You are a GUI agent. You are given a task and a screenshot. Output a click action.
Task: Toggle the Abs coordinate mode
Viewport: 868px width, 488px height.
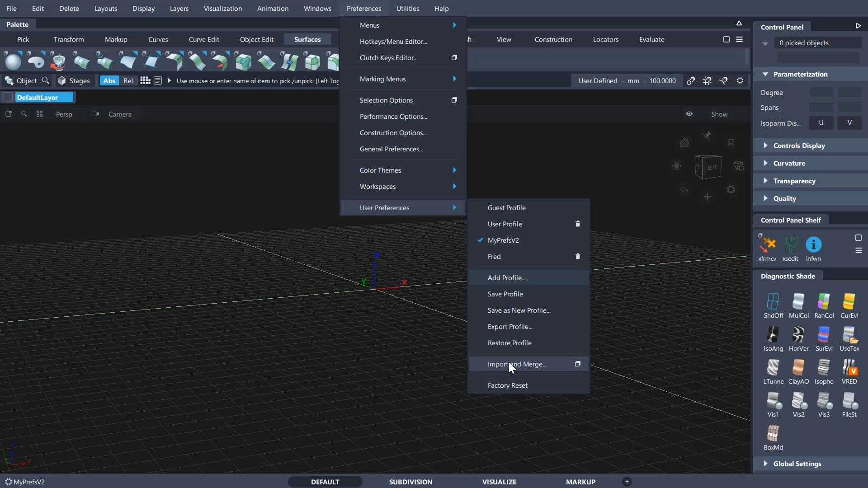(x=109, y=81)
